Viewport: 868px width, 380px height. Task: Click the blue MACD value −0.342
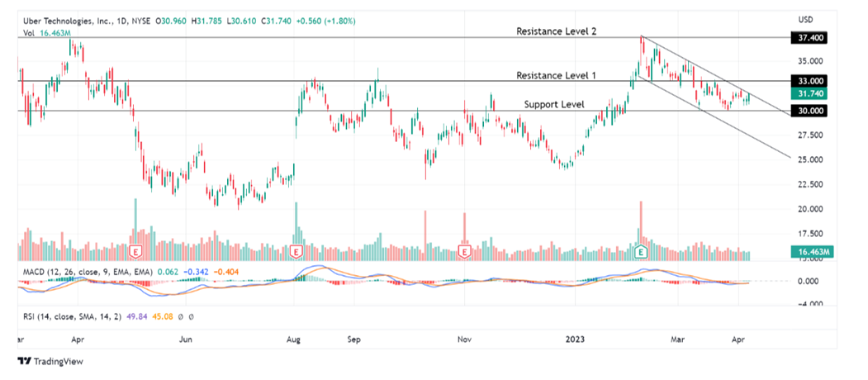(194, 272)
